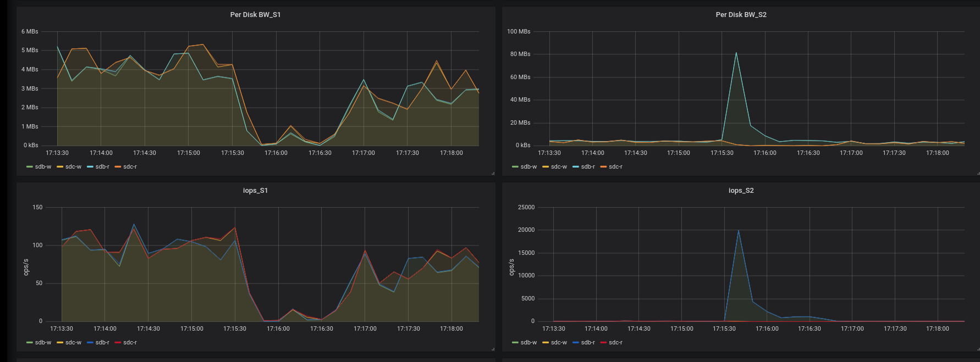Click the 5000 y-axis label in iops_S2

(528, 298)
